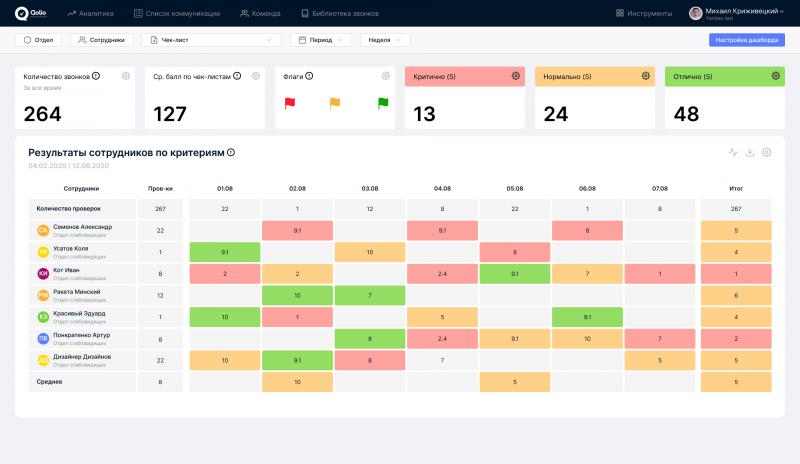Image resolution: width=800 pixels, height=464 pixels.
Task: Click gear icon on Флаги card
Action: (386, 76)
